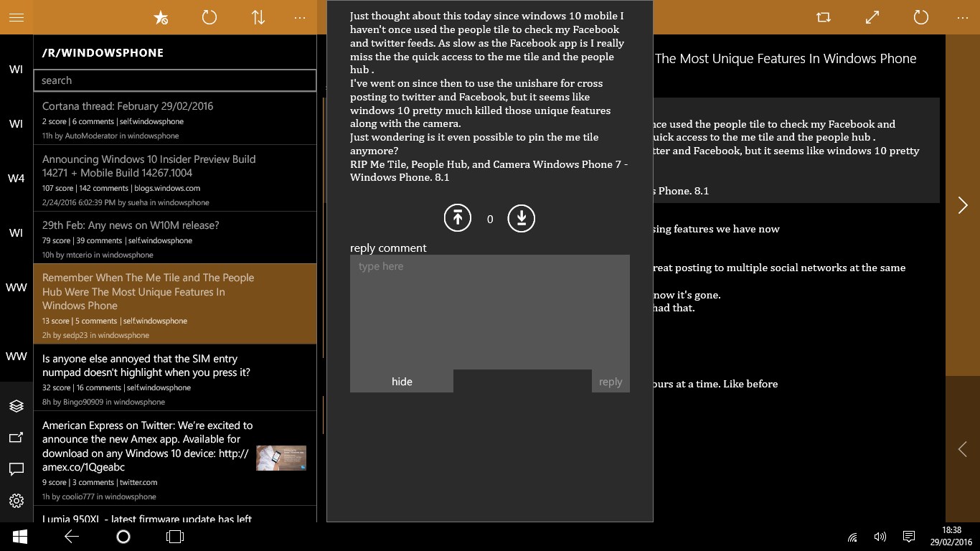Select the WW sidebar item beside Me Tile post
The width and height of the screenshot is (980, 551).
[x=16, y=287]
